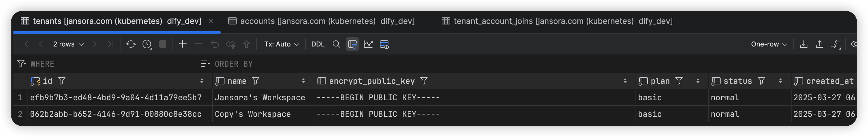Add a new row with plus icon
The width and height of the screenshot is (868, 137).
point(182,44)
